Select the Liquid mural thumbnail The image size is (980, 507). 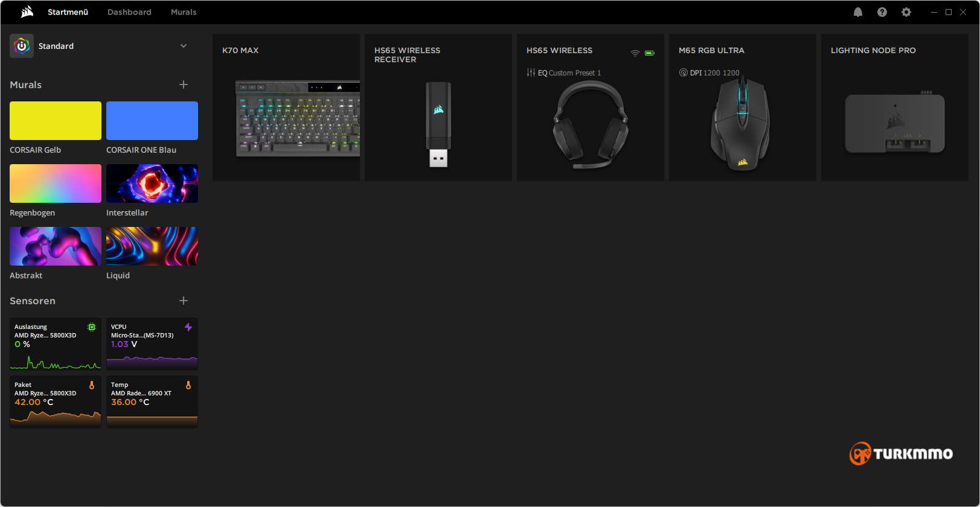[152, 246]
